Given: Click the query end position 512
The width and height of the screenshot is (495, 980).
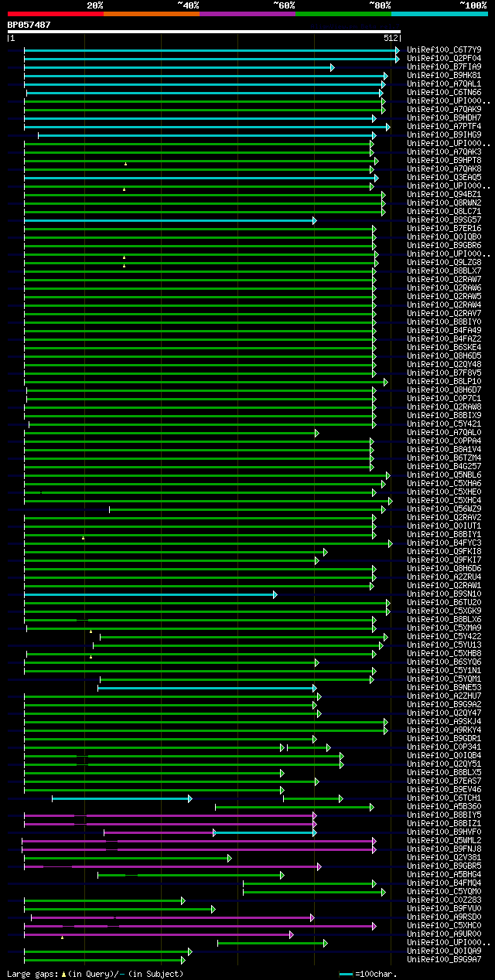Looking at the screenshot, I should click(391, 38).
